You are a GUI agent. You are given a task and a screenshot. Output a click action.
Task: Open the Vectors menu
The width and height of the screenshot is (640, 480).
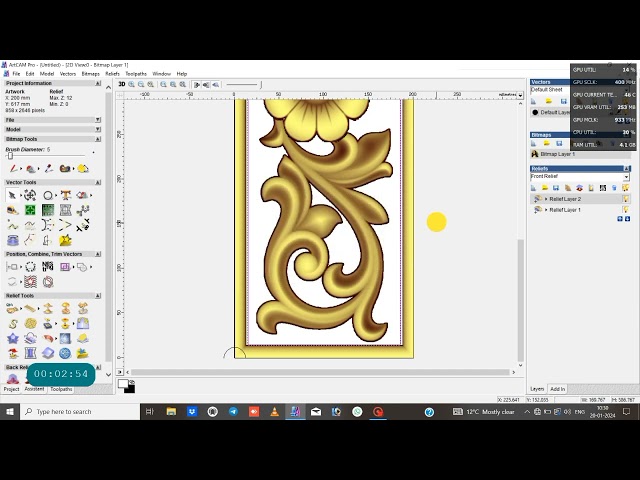(x=68, y=74)
